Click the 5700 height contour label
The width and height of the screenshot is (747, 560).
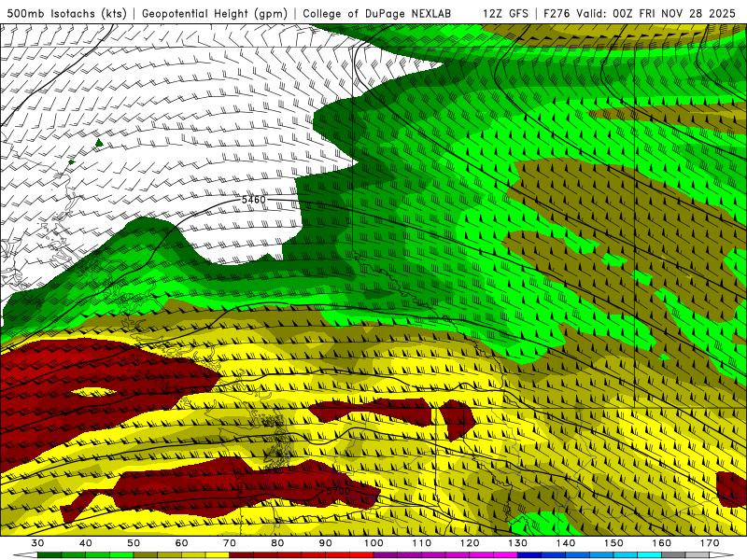338,491
